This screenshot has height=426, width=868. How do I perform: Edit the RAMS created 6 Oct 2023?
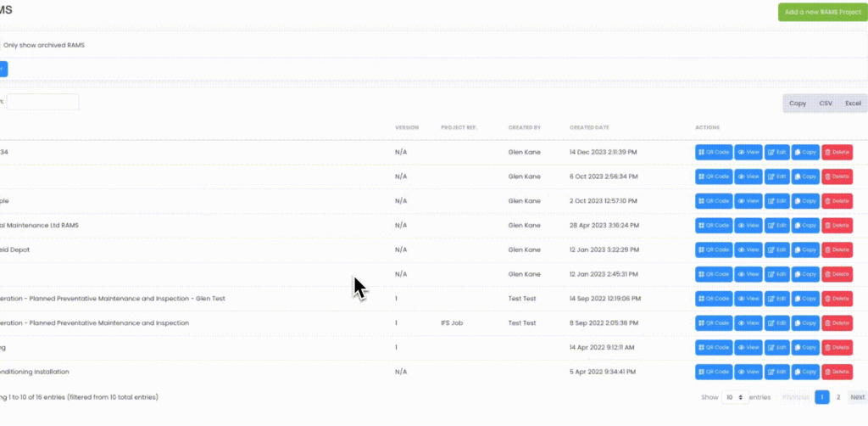coord(777,177)
